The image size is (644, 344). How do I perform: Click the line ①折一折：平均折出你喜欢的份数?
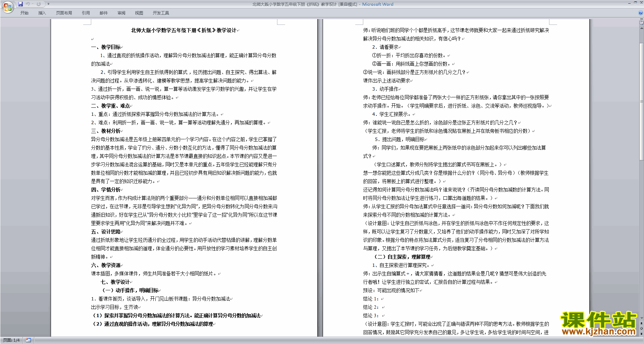tap(409, 55)
